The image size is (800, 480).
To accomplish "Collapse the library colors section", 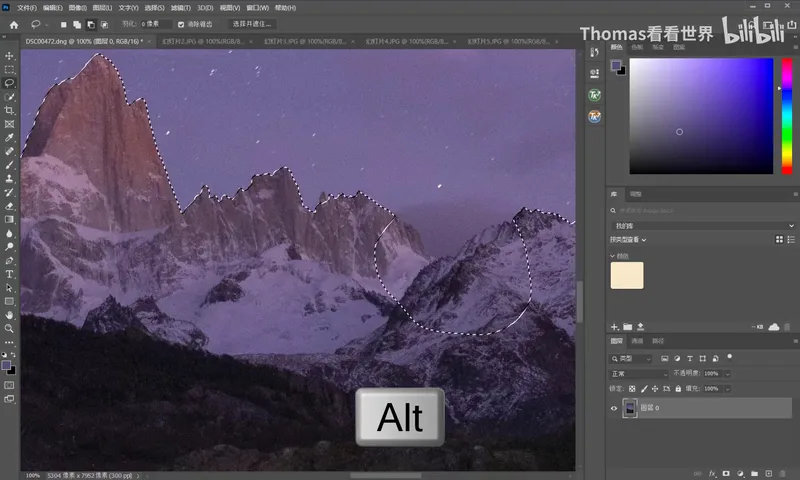I will click(x=612, y=256).
